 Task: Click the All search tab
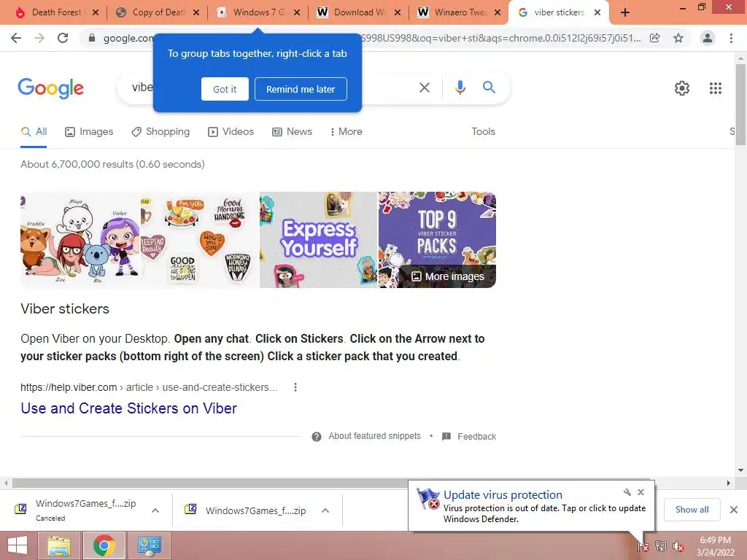click(x=34, y=132)
